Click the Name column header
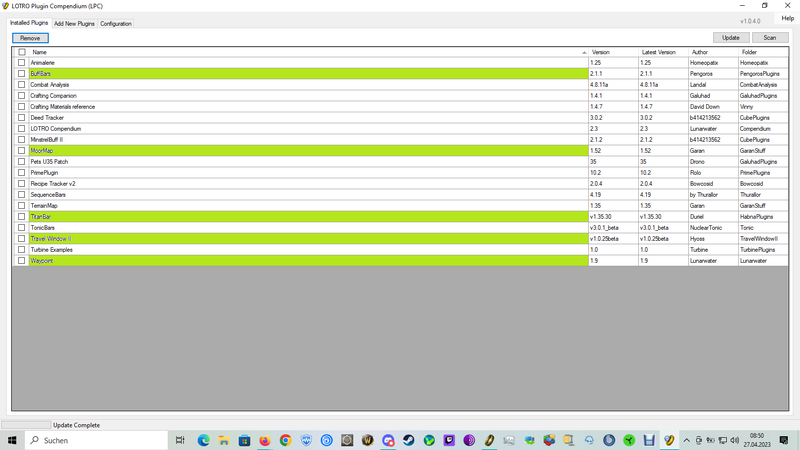The height and width of the screenshot is (450, 800). click(309, 52)
